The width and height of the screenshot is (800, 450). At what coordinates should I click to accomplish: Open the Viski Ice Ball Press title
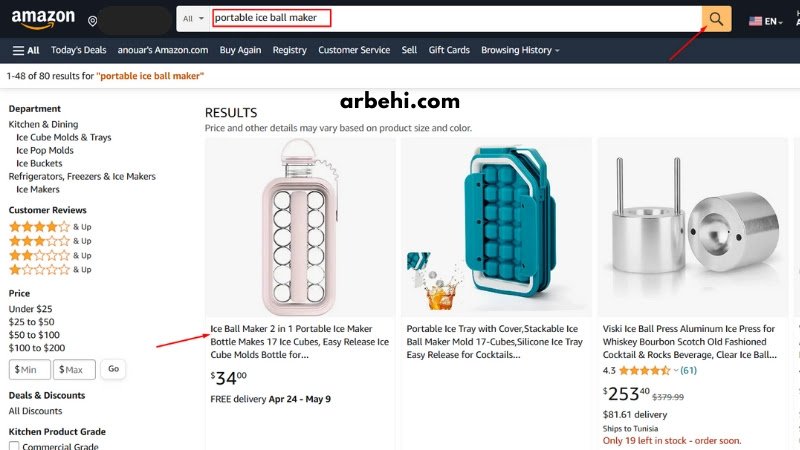(x=689, y=342)
